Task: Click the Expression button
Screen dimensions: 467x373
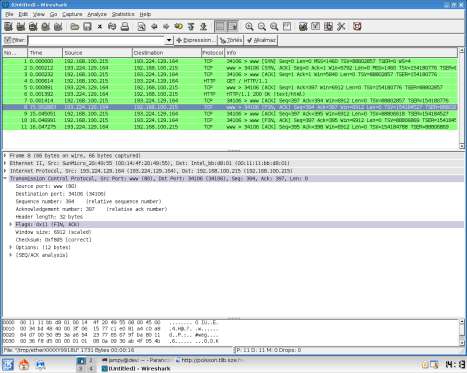Action: [x=196, y=40]
